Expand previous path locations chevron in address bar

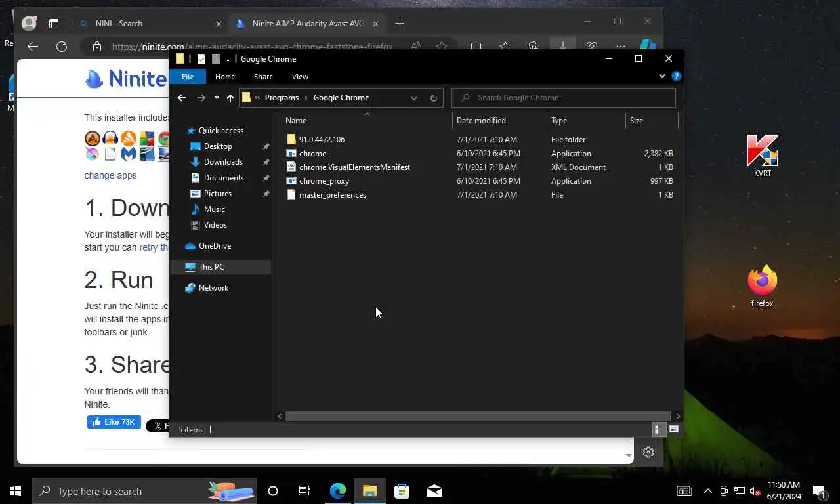pos(257,98)
